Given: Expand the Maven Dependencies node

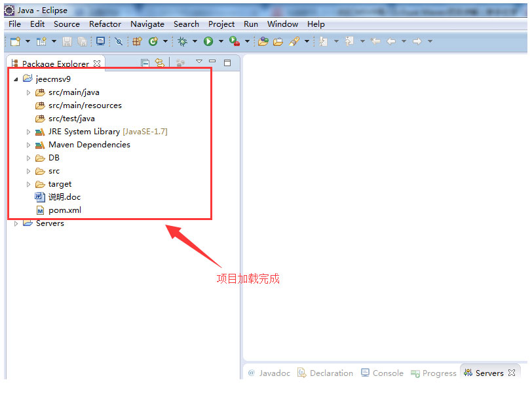Looking at the screenshot, I should pyautogui.click(x=28, y=145).
